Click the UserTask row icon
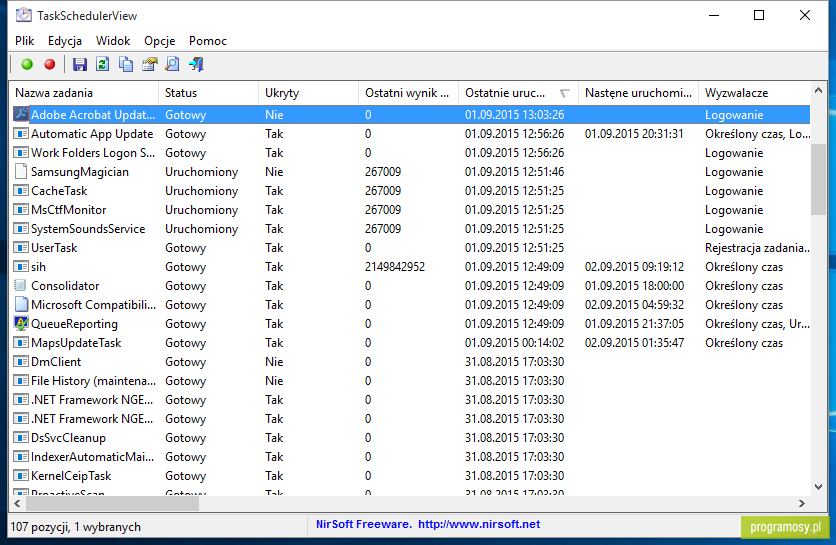This screenshot has width=836, height=545. click(x=21, y=247)
